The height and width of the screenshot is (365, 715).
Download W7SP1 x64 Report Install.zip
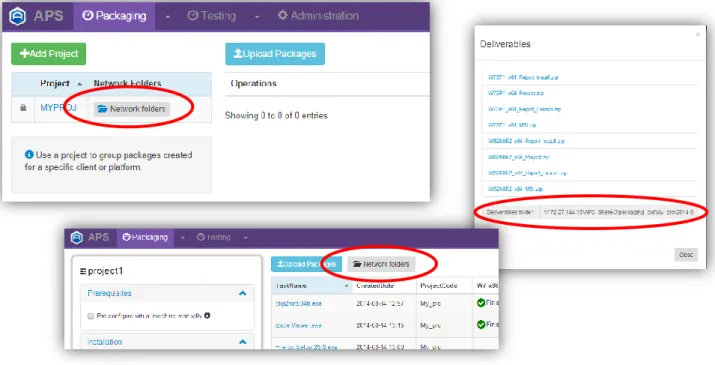523,78
